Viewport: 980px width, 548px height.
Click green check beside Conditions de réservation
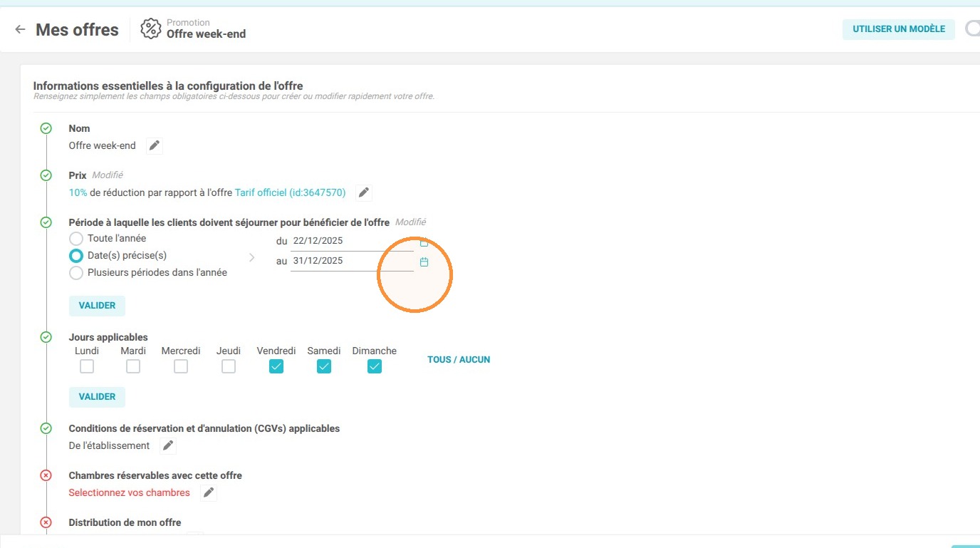coord(46,428)
